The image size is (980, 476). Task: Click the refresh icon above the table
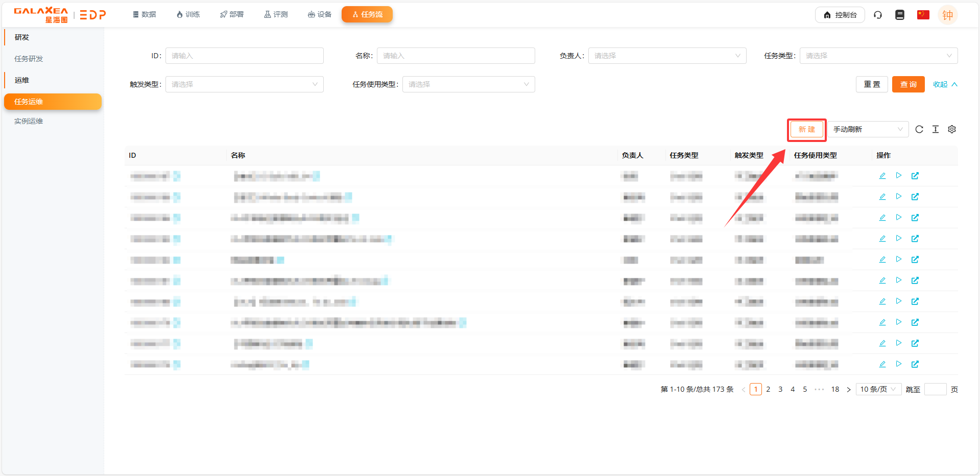[x=919, y=129]
